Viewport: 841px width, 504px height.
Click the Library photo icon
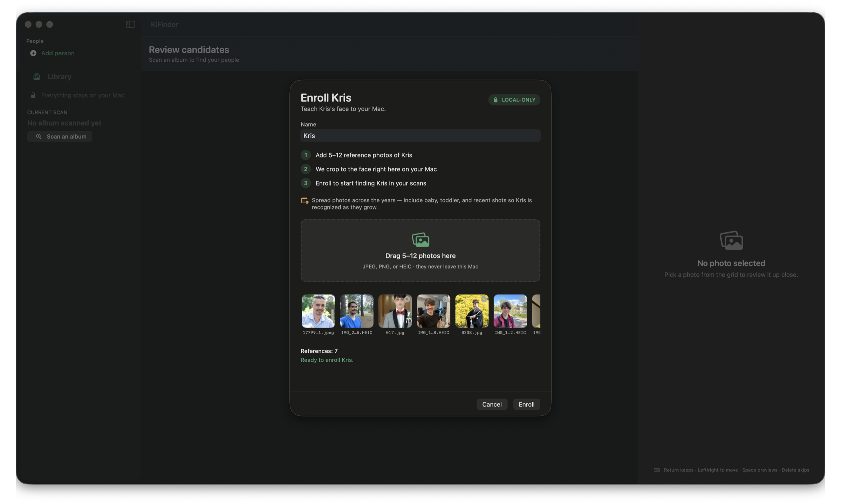pyautogui.click(x=36, y=77)
